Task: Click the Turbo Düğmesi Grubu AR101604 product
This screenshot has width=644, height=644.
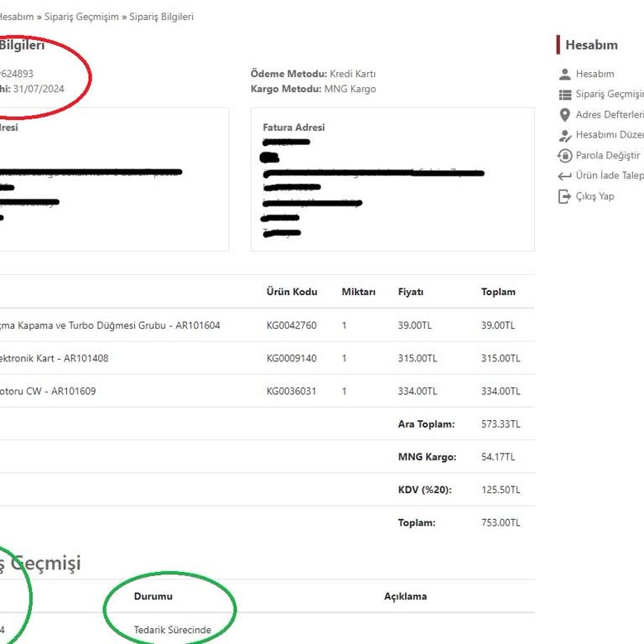Action: tap(110, 325)
